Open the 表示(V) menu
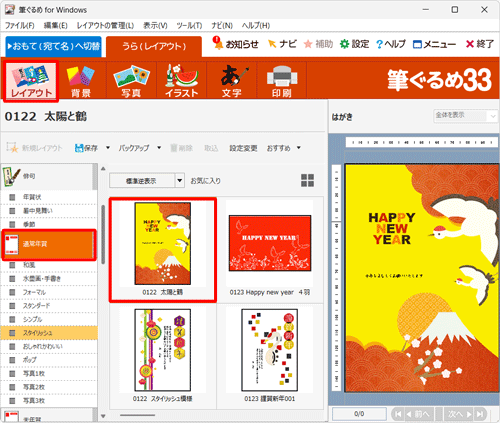 pyautogui.click(x=155, y=25)
